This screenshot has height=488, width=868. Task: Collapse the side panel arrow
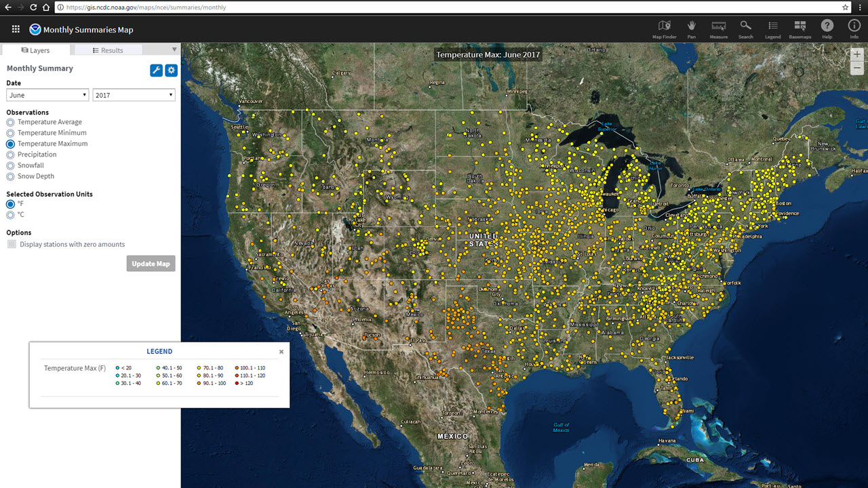click(x=174, y=49)
